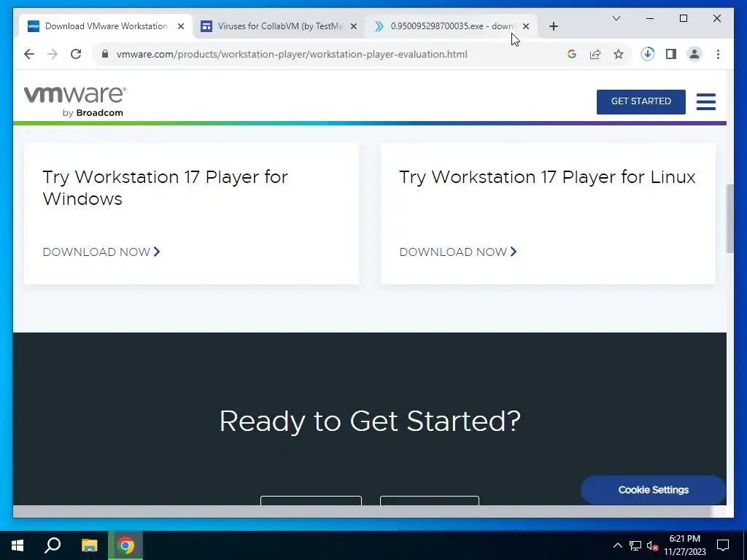Click the VMware by Broadcom logo
The height and width of the screenshot is (560, 747).
75,101
